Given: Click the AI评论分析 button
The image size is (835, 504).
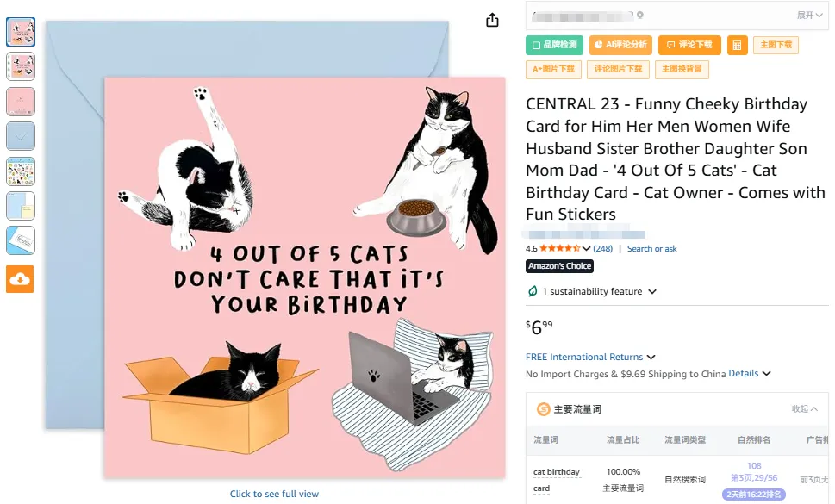Looking at the screenshot, I should 620,45.
